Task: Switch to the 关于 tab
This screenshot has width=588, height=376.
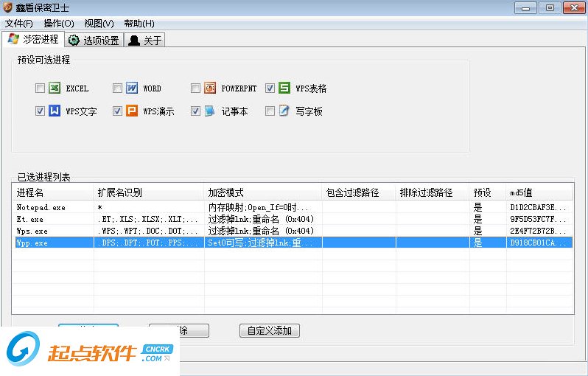Action: click(x=144, y=40)
